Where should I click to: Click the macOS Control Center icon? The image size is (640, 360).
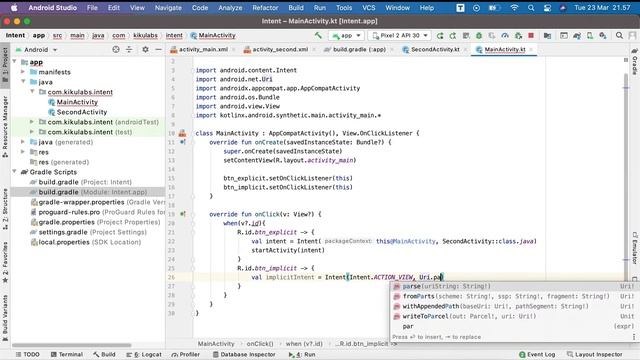[x=547, y=8]
